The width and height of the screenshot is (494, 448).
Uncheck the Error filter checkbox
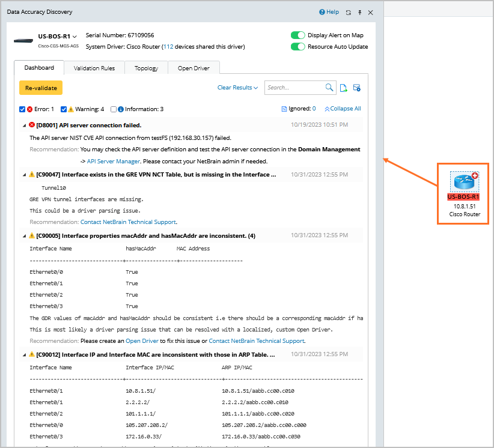22,109
